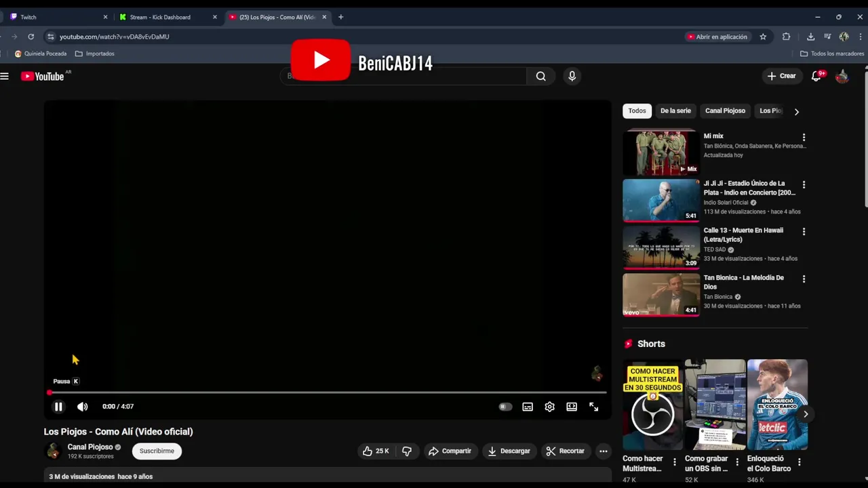Open the YouTube hamburger menu
This screenshot has width=868, height=488.
click(x=5, y=77)
